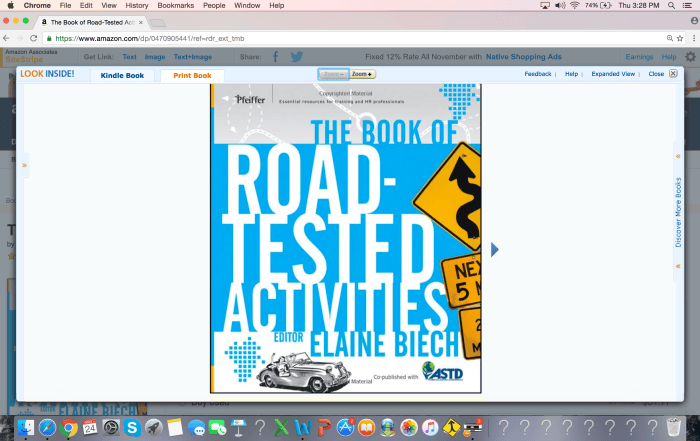The height and width of the screenshot is (441, 700).
Task: Click the book cover page image
Action: (x=346, y=238)
